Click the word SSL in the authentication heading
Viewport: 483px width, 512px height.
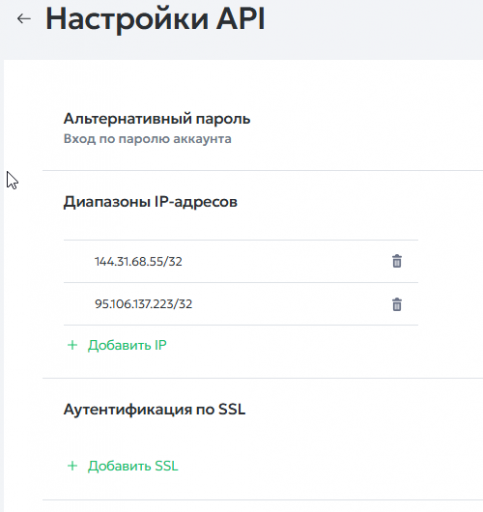[x=232, y=409]
